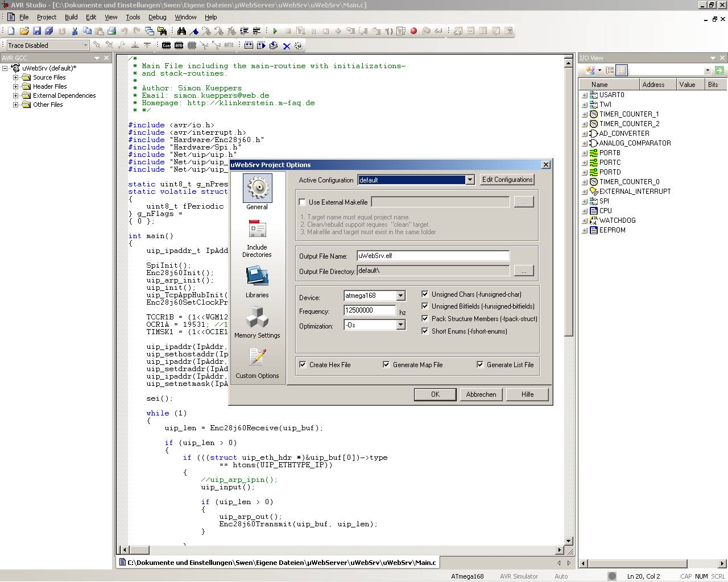Click the New File toolbar icon
This screenshot has height=582, width=728.
[11, 31]
